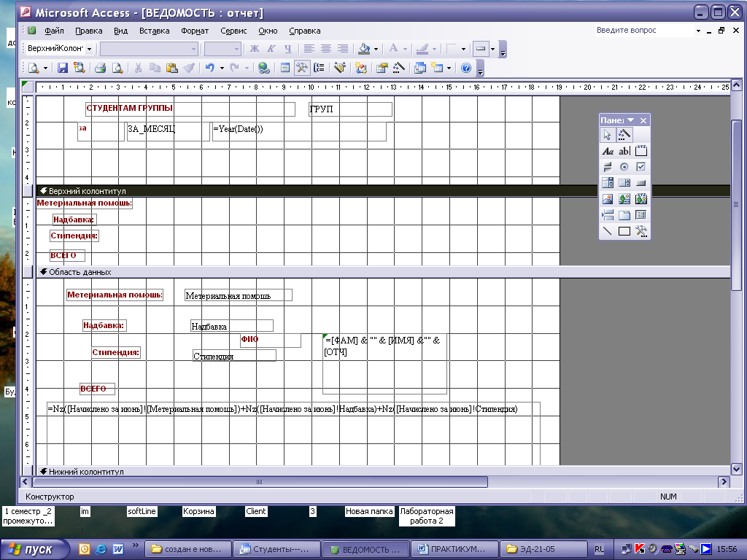Open the Вид menu
The width and height of the screenshot is (747, 560).
coord(120,31)
